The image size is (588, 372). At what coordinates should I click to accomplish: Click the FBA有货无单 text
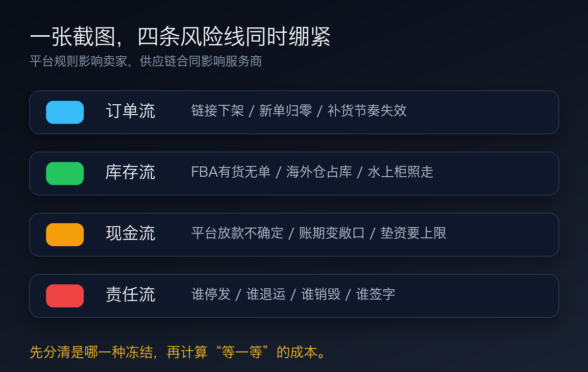tap(231, 172)
